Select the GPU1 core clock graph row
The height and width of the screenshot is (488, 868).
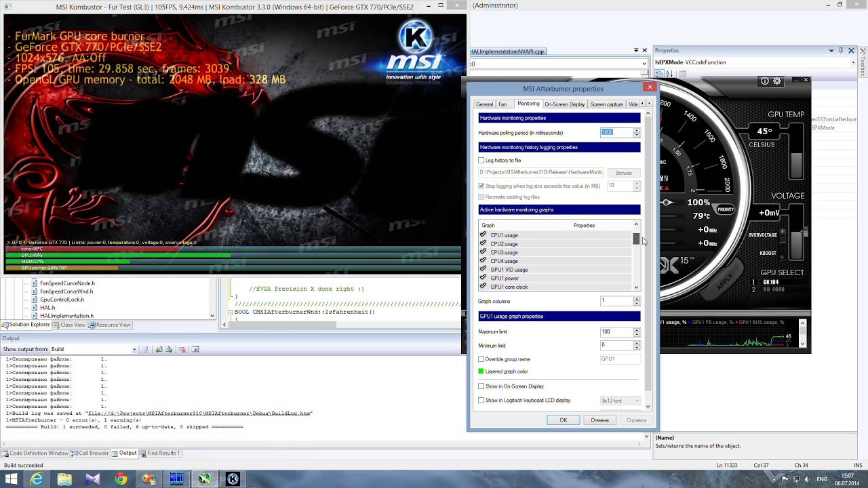[x=555, y=287]
